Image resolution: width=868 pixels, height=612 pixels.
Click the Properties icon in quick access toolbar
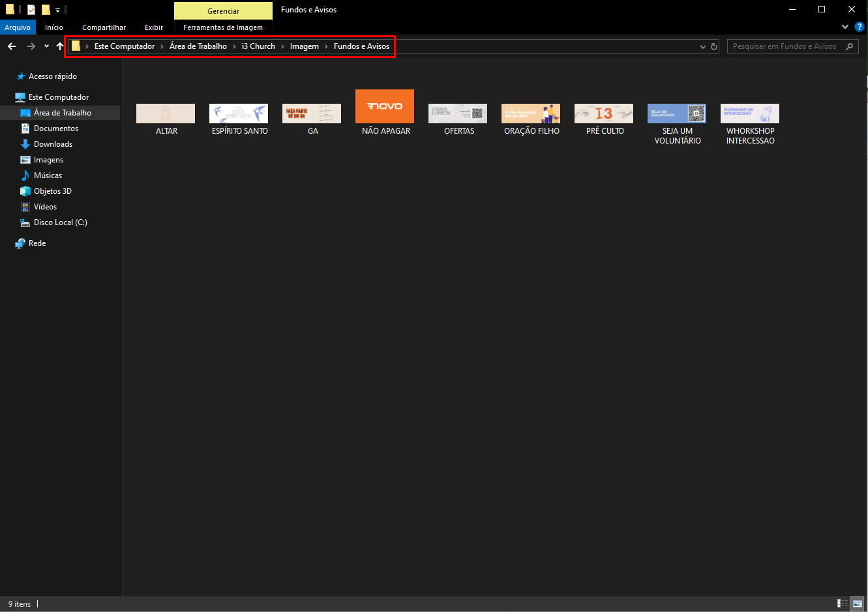click(31, 10)
